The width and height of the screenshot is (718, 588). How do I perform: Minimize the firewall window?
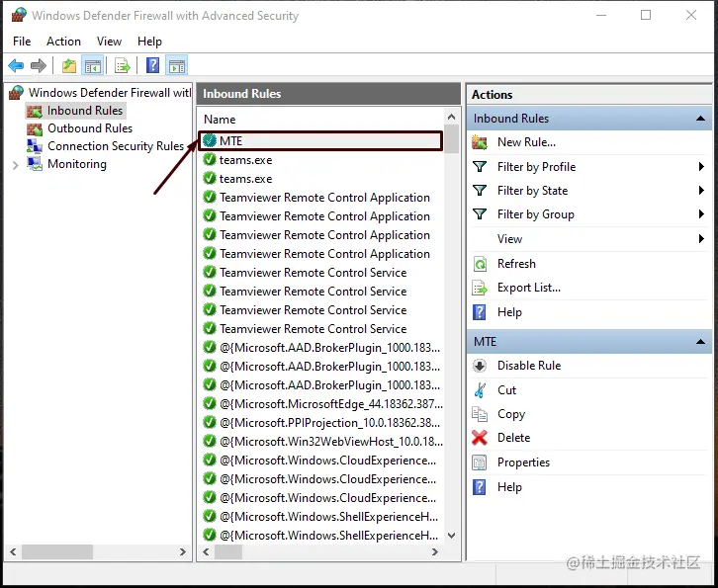tap(601, 15)
